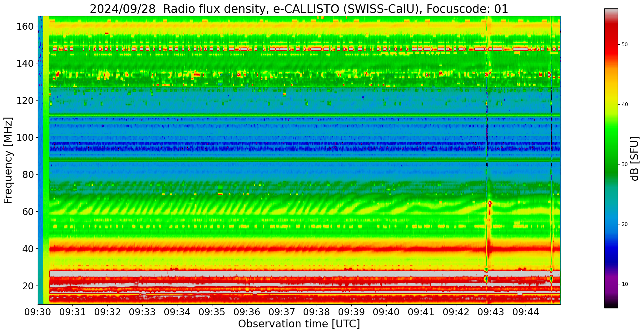Click the 09:30 time tick label
Image resolution: width=644 pixels, height=333 pixels.
(x=38, y=312)
